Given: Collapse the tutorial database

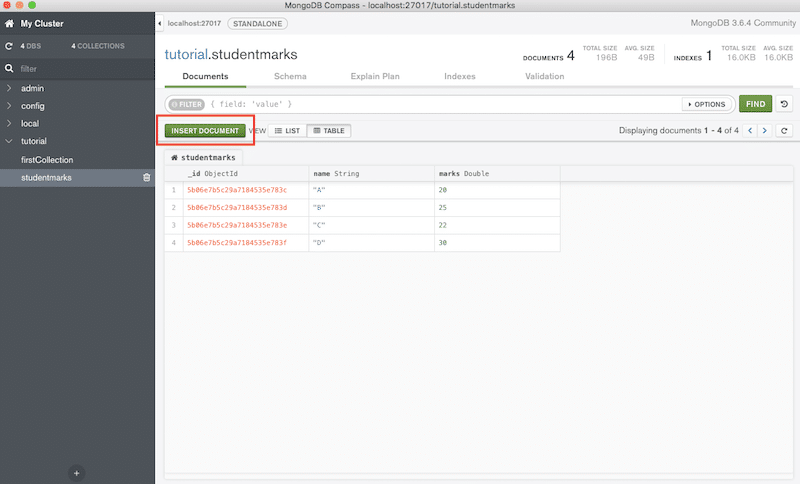Looking at the screenshot, I should (x=9, y=141).
